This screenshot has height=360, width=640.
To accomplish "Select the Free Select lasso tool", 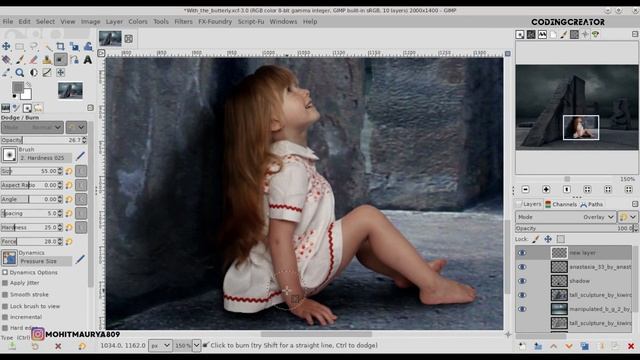I will click(x=33, y=46).
